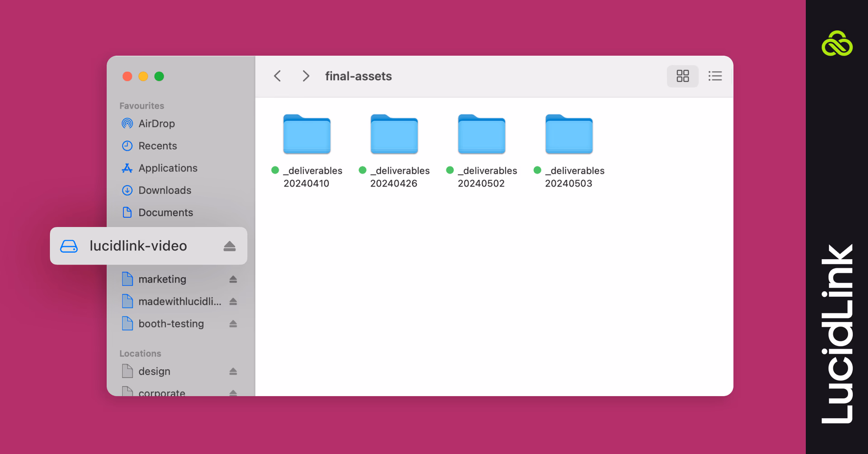Select the lucidlink-video mounted drive
The image size is (868, 454).
click(137, 246)
